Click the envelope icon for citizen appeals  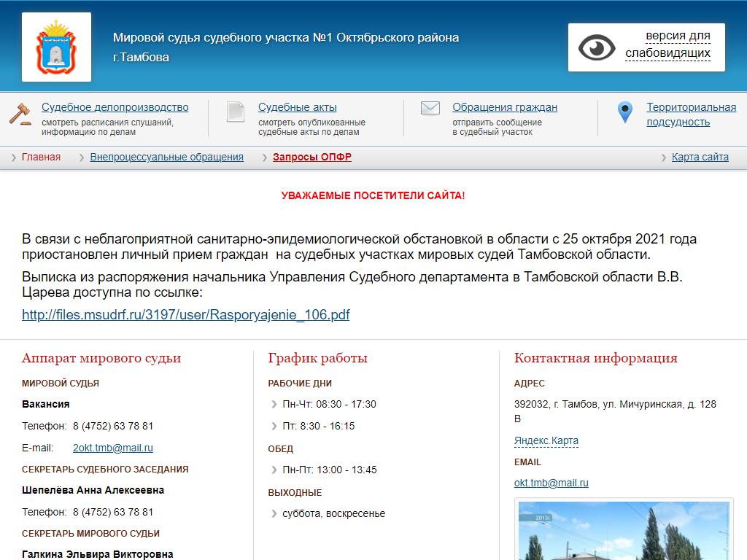(430, 109)
